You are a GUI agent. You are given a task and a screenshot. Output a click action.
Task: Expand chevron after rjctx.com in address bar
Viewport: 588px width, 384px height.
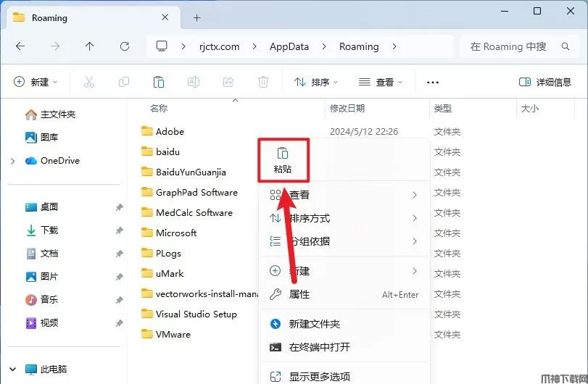[x=254, y=46]
